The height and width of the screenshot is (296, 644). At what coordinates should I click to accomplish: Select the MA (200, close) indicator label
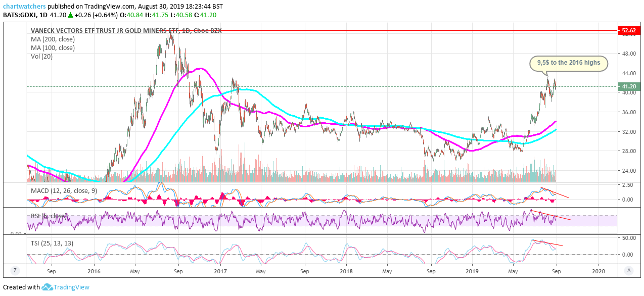53,39
